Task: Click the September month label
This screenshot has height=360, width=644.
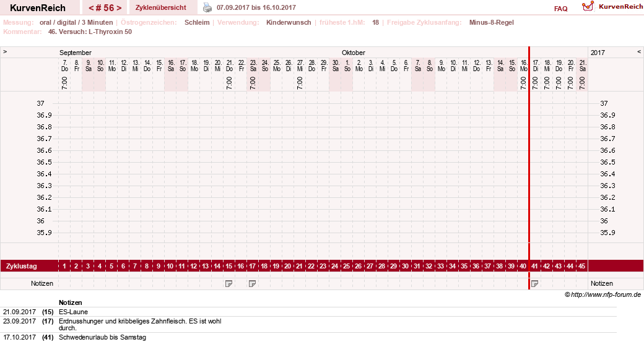Action: point(75,53)
